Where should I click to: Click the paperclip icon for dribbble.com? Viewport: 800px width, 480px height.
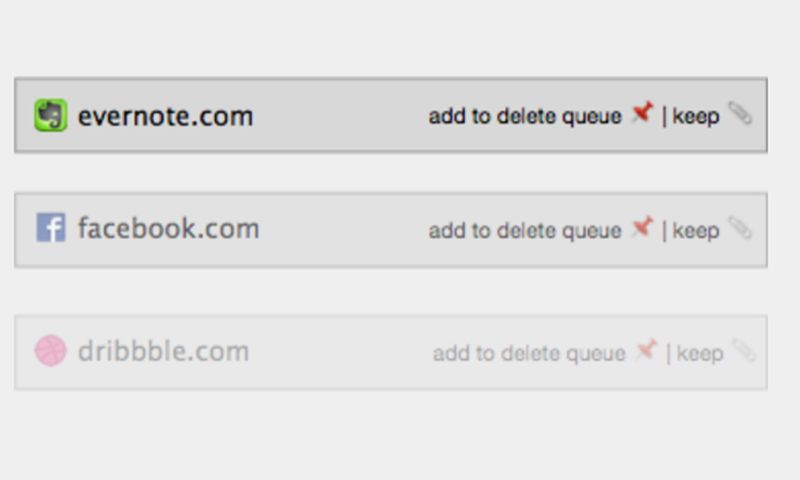743,350
